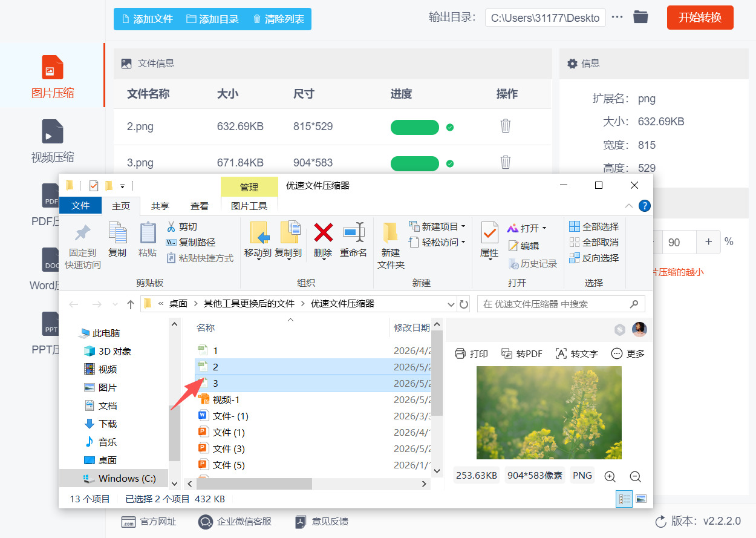756x538 pixels.
Task: Click 剪切 scissors in ribbon
Action: pos(181,226)
